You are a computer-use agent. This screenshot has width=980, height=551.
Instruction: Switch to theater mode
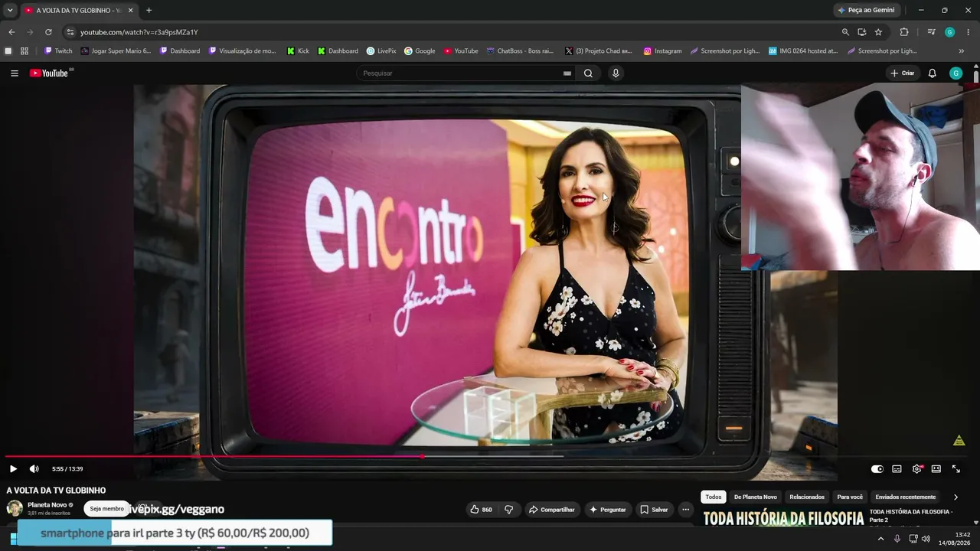coord(936,469)
